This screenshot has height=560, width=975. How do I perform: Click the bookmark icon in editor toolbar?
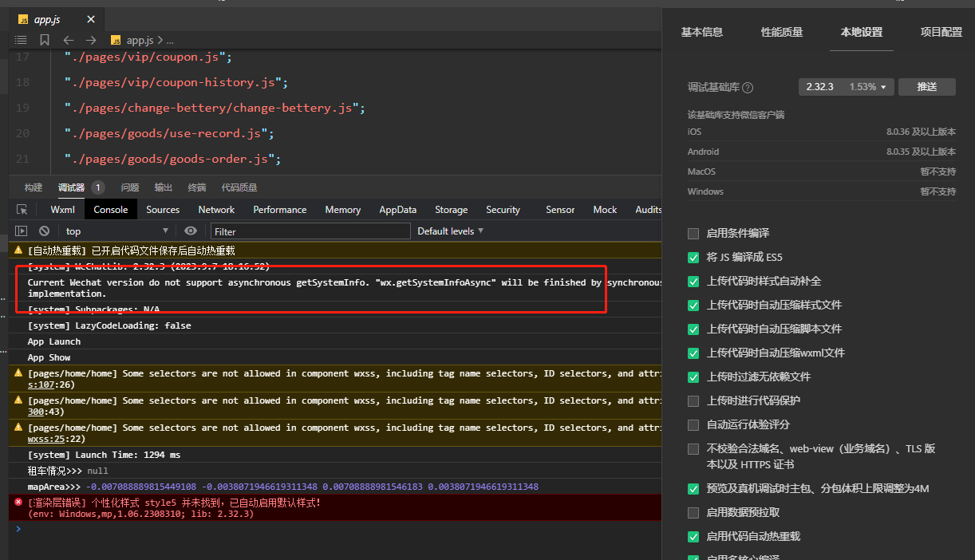[x=45, y=40]
